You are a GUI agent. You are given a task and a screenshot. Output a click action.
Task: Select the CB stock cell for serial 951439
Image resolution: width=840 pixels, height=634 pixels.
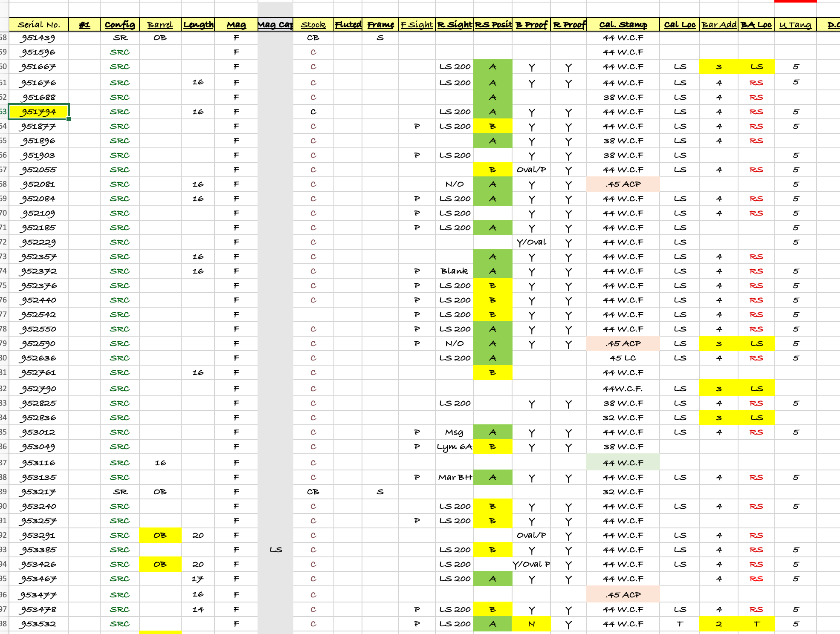tap(313, 38)
